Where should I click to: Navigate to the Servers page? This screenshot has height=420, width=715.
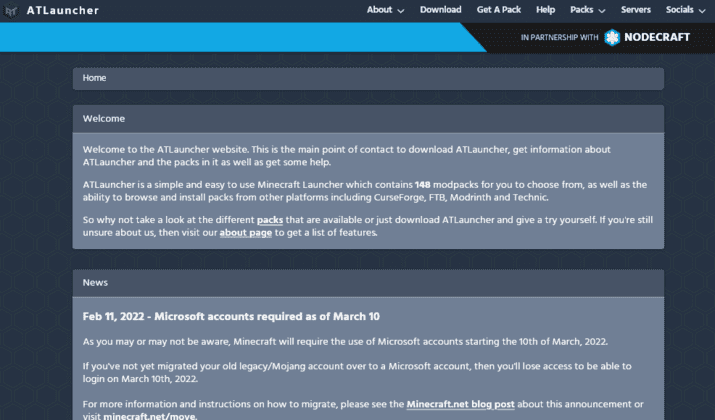tap(635, 10)
